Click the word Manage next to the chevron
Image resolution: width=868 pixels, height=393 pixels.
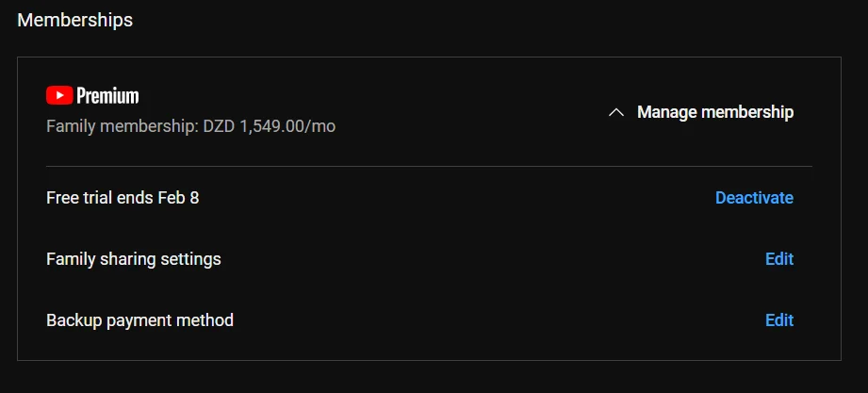pyautogui.click(x=666, y=112)
